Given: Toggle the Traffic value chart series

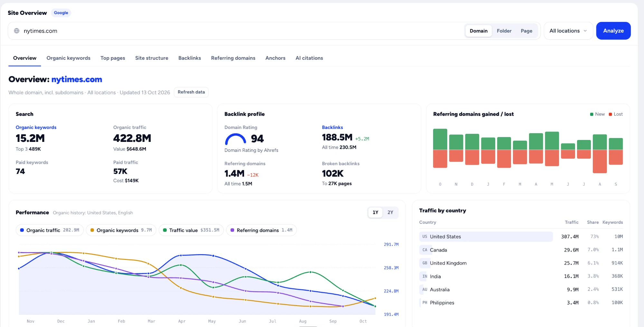Looking at the screenshot, I should (191, 230).
